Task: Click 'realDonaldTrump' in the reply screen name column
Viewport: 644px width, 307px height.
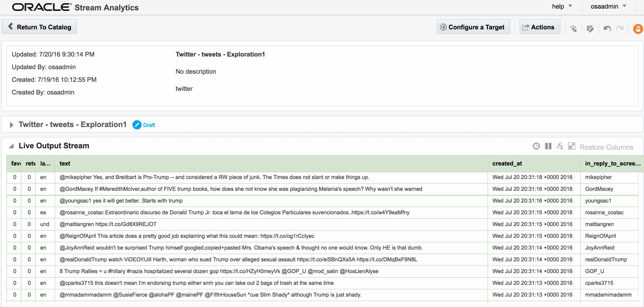Action: coord(606,260)
